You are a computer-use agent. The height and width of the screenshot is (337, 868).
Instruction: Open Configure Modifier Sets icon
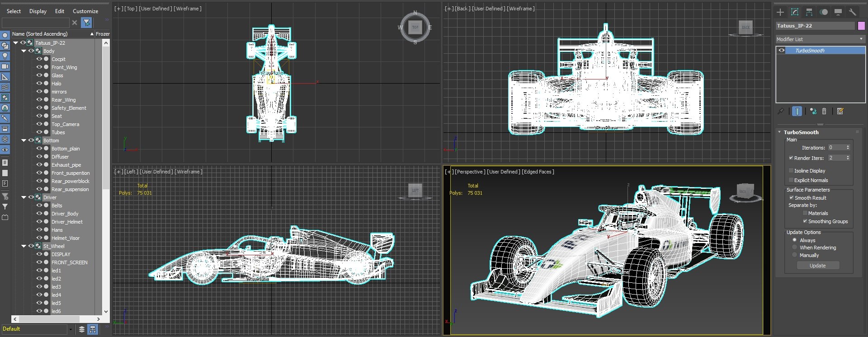point(840,111)
